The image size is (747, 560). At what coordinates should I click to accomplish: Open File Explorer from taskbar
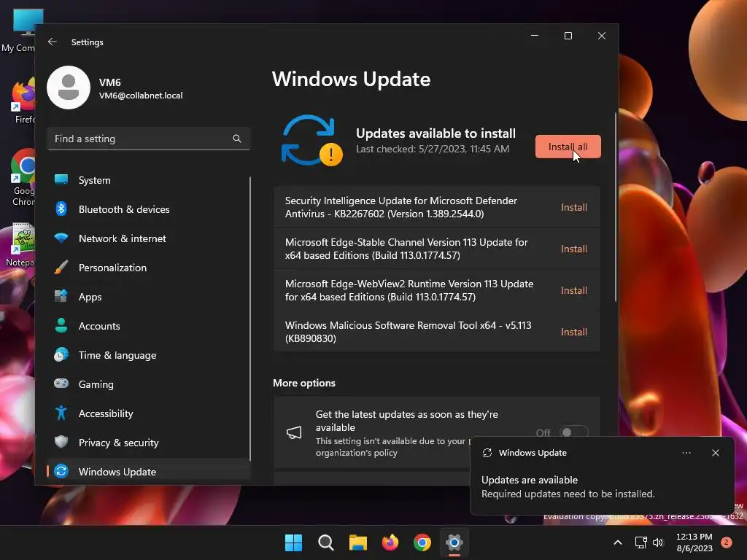357,542
